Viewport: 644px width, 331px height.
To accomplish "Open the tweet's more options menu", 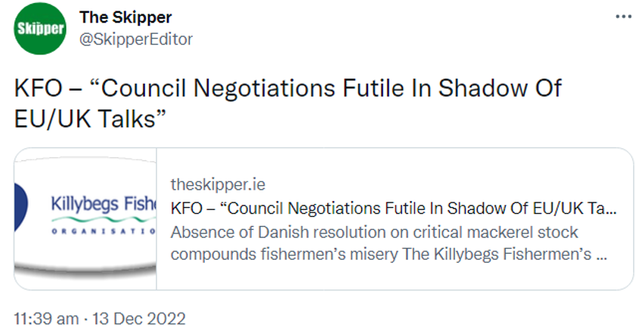I will [x=622, y=17].
